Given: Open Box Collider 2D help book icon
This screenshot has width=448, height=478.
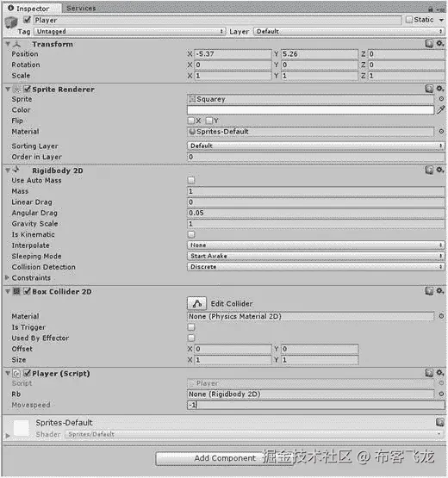Looking at the screenshot, I should tap(429, 291).
